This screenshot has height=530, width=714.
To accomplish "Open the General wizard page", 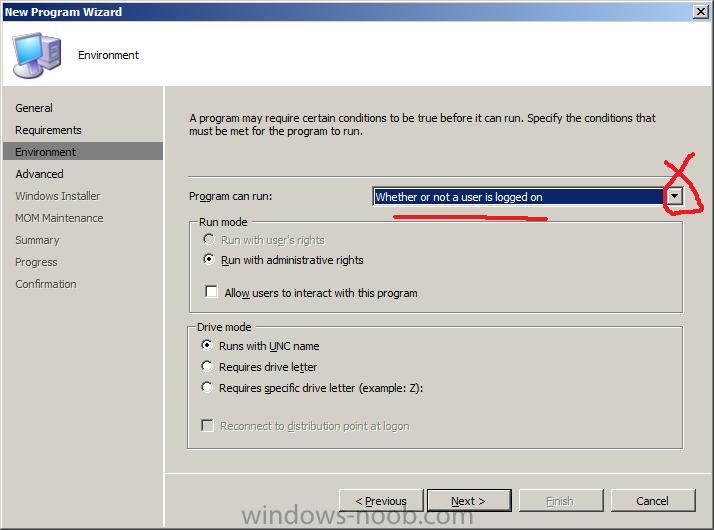I will 34,108.
